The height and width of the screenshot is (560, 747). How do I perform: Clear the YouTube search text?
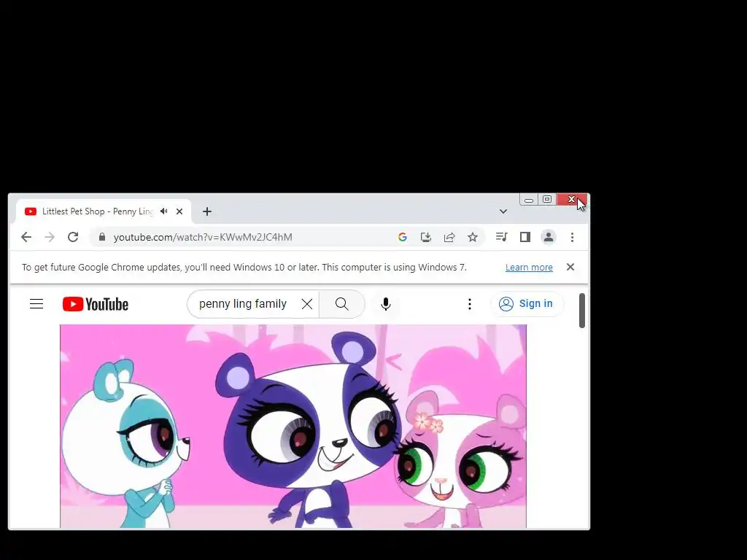[307, 304]
